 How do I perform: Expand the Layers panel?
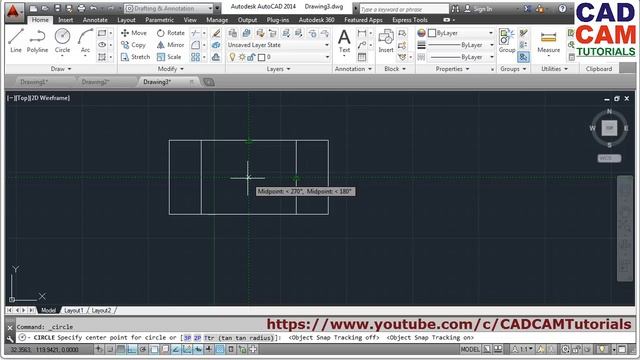click(x=278, y=69)
